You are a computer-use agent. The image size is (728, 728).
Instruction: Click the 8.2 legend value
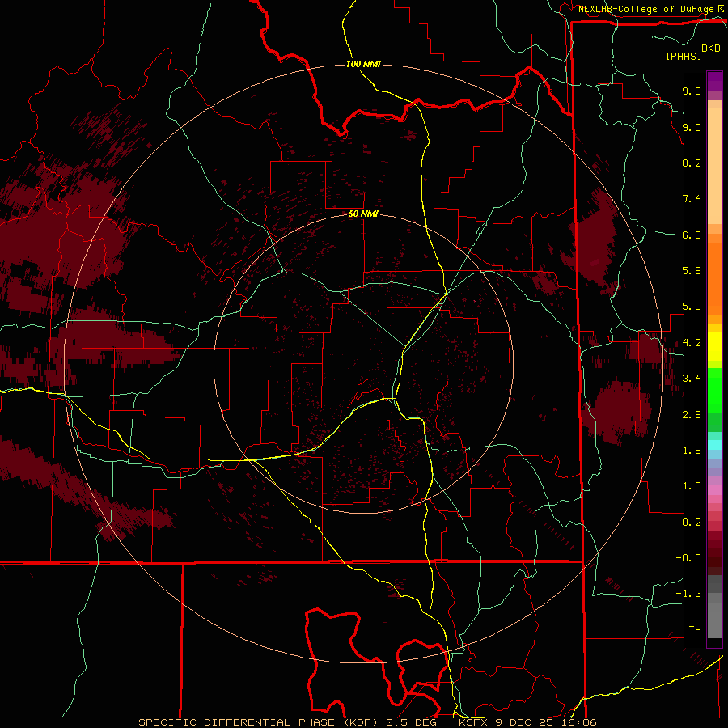pyautogui.click(x=692, y=163)
